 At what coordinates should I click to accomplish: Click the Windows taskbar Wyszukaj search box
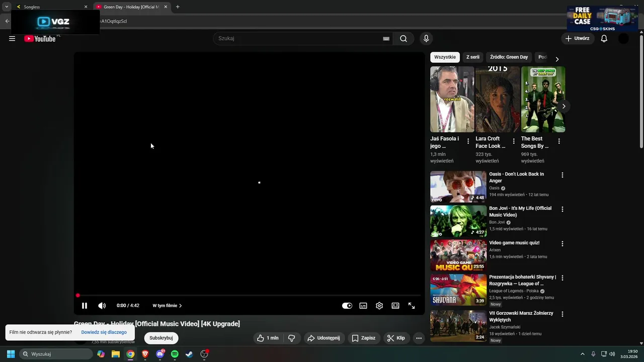(56, 354)
